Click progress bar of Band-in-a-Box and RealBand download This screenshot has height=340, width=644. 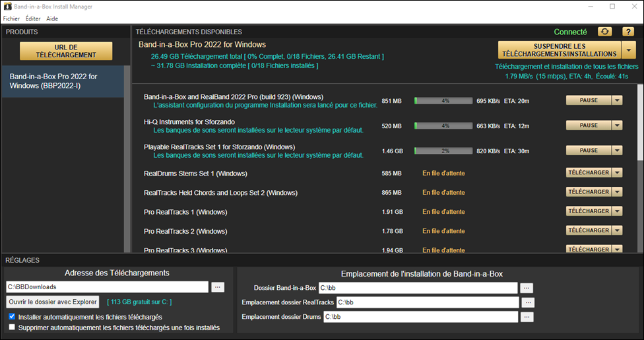(443, 101)
